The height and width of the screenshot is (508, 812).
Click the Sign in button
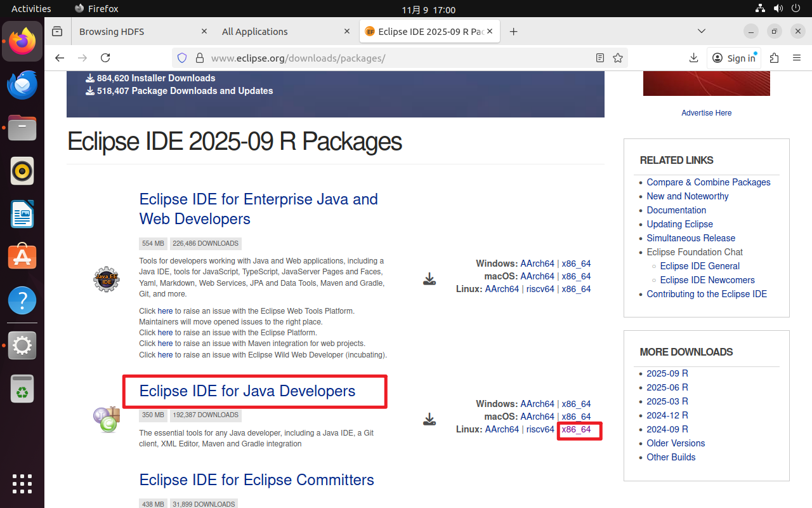[x=734, y=58]
